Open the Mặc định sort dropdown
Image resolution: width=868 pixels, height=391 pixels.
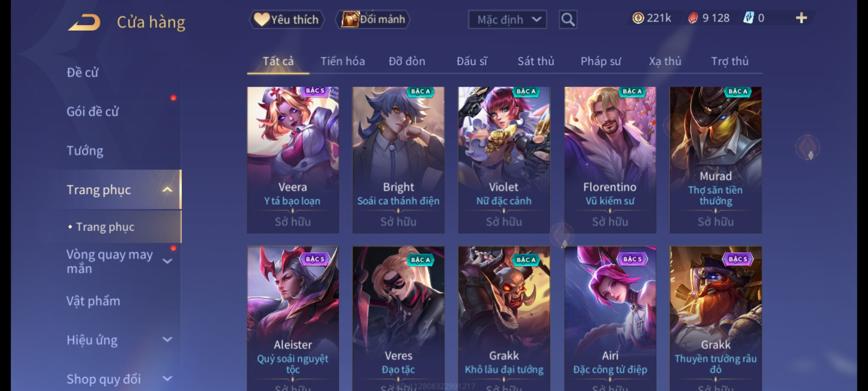pyautogui.click(x=507, y=20)
